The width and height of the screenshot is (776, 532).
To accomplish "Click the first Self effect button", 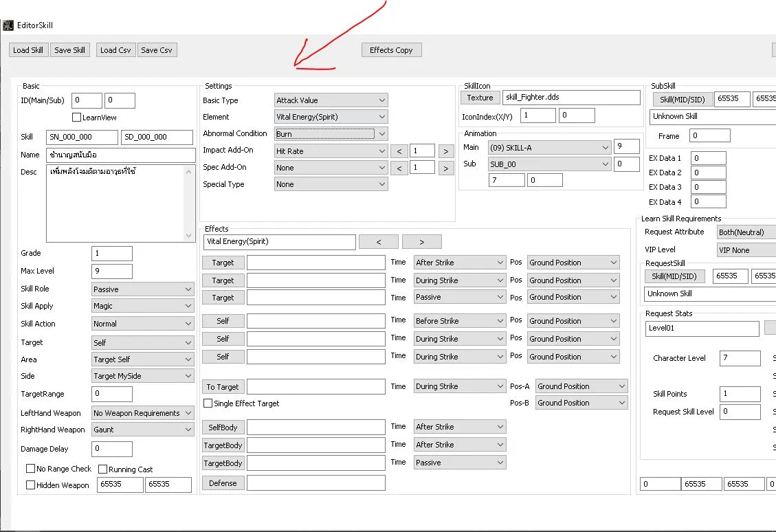I will coord(223,321).
